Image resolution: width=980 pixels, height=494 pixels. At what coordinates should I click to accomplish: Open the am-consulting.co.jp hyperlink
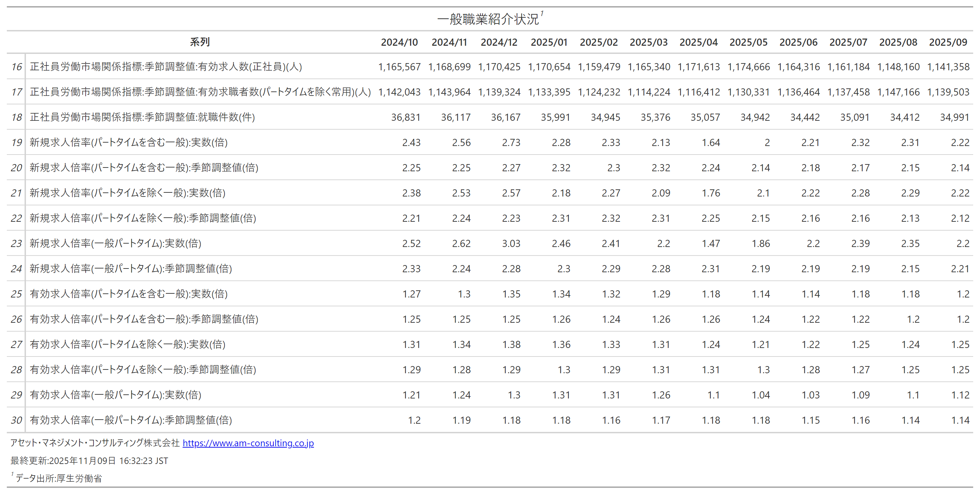(248, 443)
